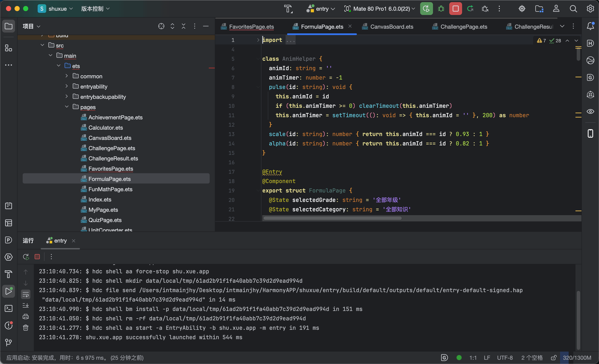Click the locate-file crosshair icon in project panel
Image resolution: width=599 pixels, height=364 pixels.
[x=161, y=26]
